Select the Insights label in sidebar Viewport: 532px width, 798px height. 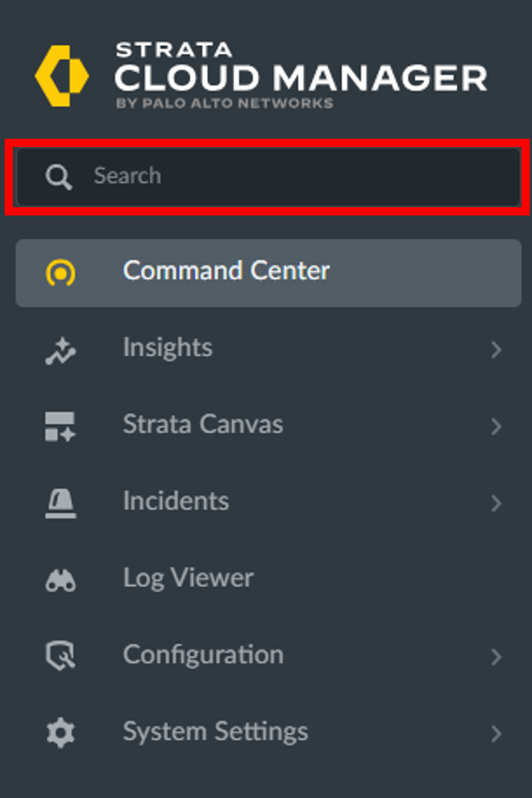pos(167,348)
